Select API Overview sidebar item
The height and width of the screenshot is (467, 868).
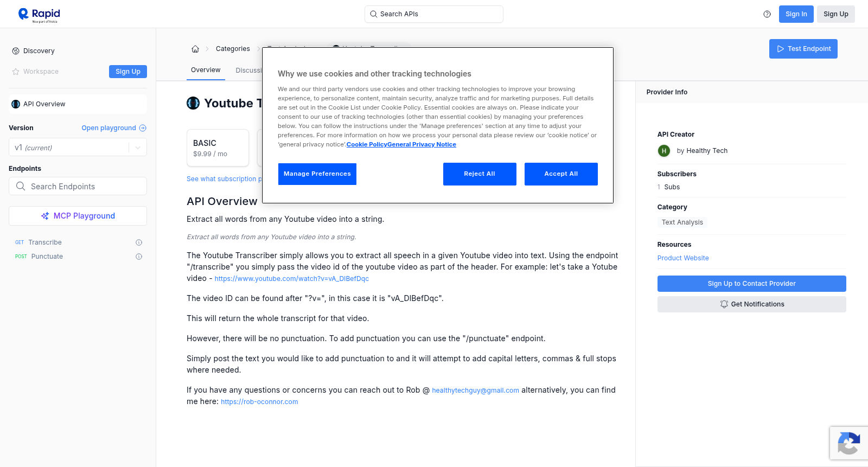coord(78,104)
